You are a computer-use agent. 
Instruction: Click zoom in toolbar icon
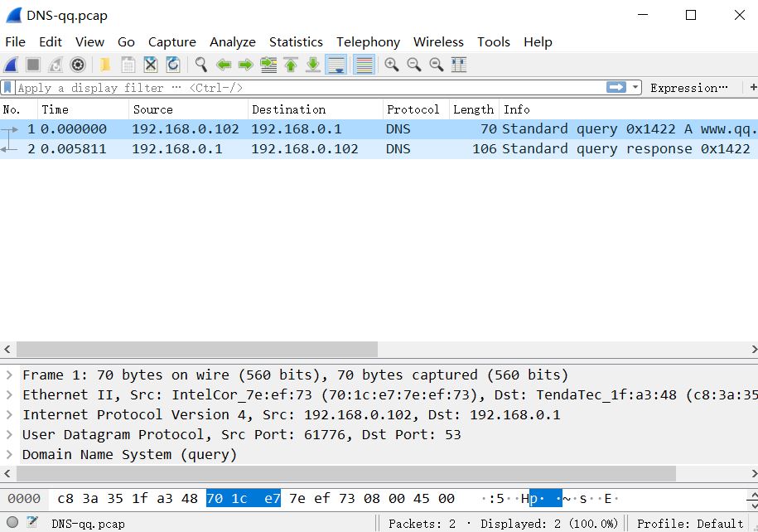[392, 65]
